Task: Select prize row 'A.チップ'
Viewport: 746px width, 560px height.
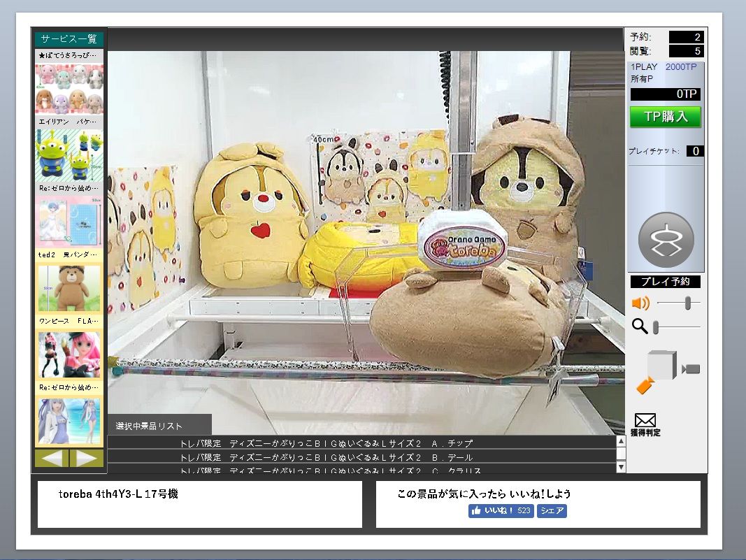Action: coord(361,443)
